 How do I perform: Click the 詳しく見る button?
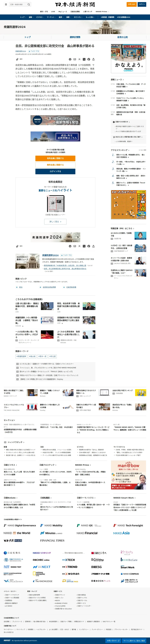pos(55,221)
